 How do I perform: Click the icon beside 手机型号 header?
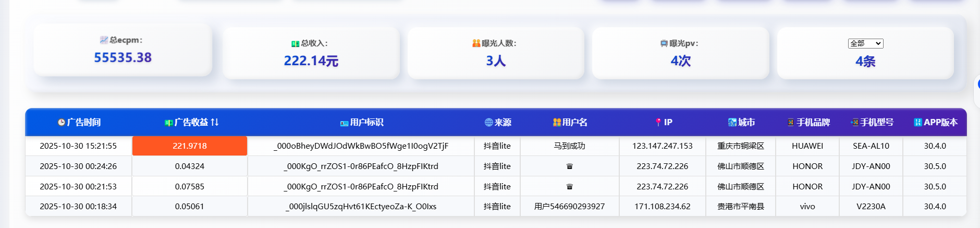click(854, 123)
